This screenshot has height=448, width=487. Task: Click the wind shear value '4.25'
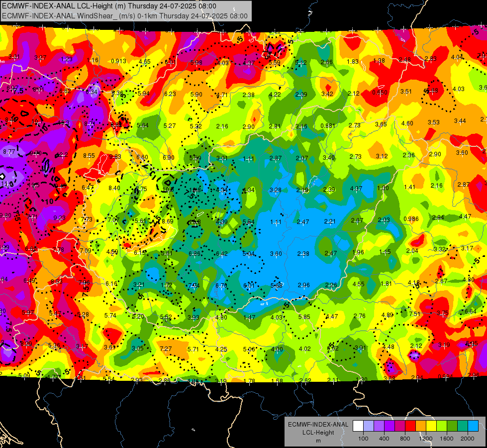click(221, 349)
